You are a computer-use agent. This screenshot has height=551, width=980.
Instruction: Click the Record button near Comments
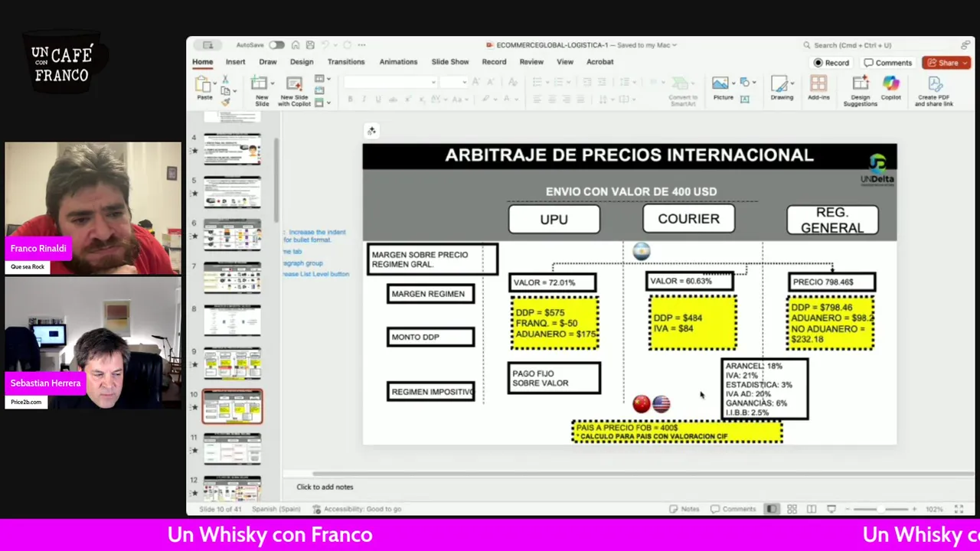click(x=831, y=63)
